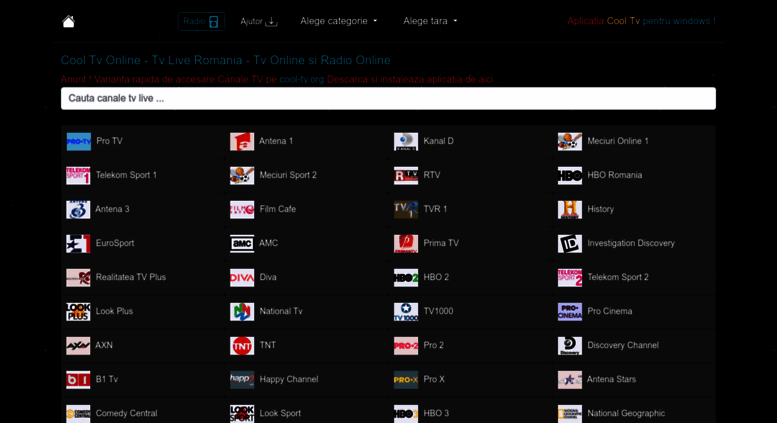The height and width of the screenshot is (423, 777).
Task: Click the Antena 3 logo icon
Action: [78, 210]
